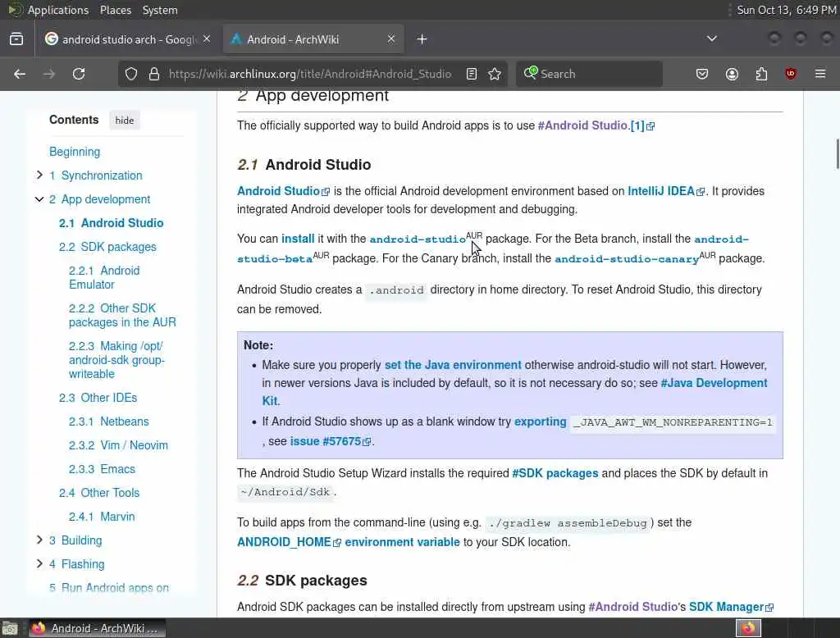This screenshot has height=638, width=840.
Task: Click the page vertical scrollbar
Action: coord(838,153)
